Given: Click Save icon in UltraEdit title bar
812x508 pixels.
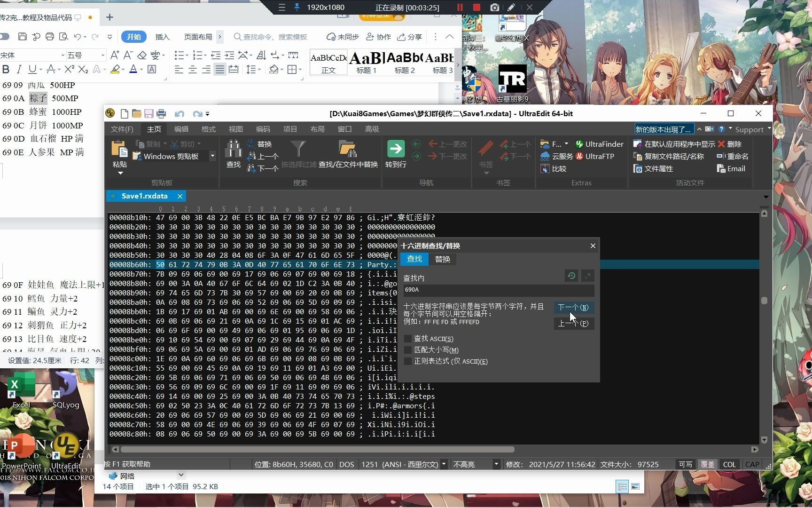Looking at the screenshot, I should point(149,113).
